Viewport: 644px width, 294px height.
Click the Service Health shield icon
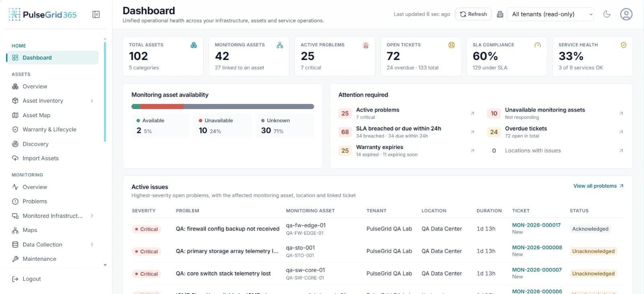click(623, 45)
